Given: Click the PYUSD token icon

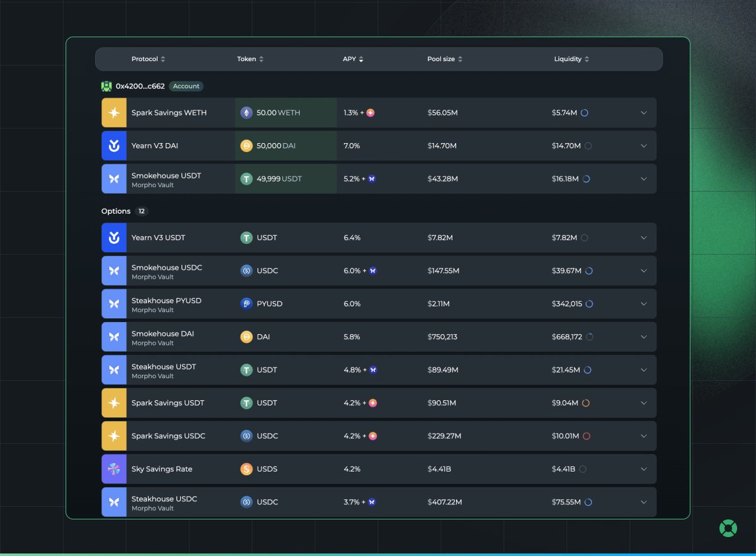Looking at the screenshot, I should (246, 304).
